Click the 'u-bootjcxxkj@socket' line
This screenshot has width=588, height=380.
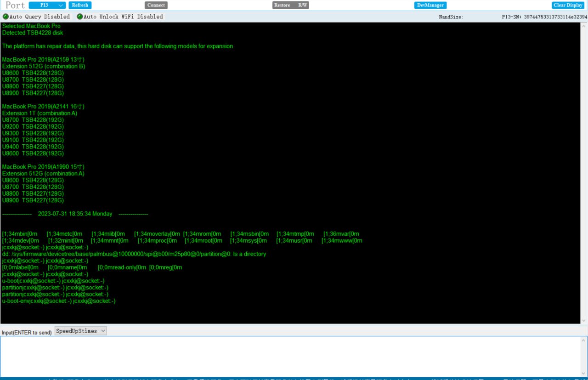[53, 281]
